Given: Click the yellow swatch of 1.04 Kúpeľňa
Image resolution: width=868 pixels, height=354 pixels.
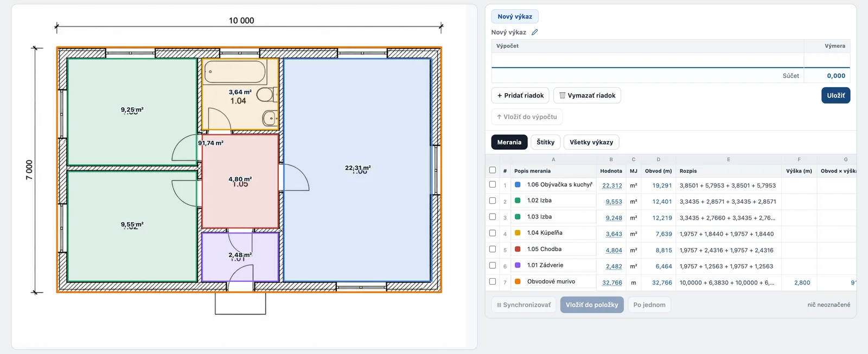Looking at the screenshot, I should pyautogui.click(x=518, y=233).
